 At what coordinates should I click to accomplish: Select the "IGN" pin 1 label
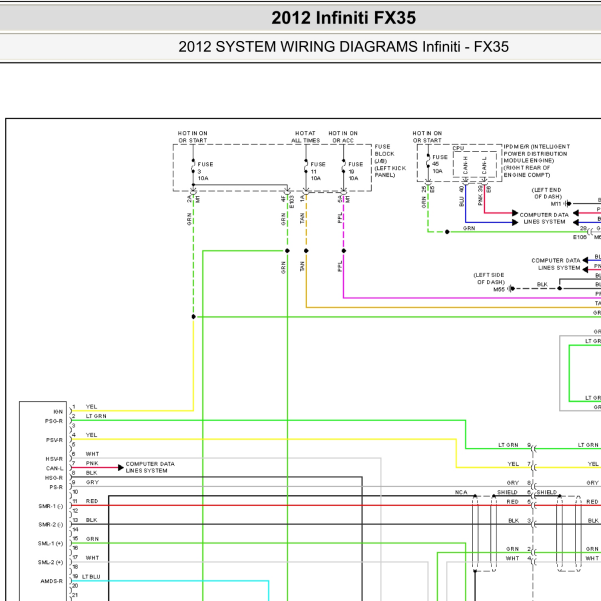coord(58,412)
